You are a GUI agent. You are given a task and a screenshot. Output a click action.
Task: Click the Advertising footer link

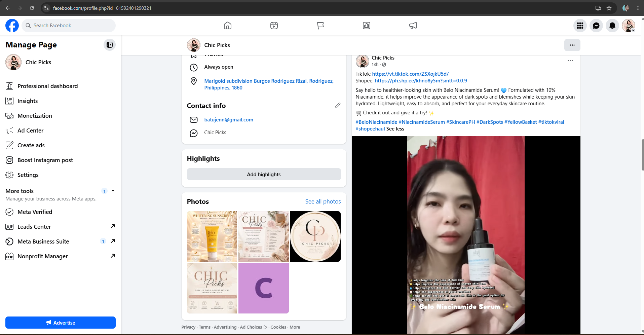coord(225,327)
